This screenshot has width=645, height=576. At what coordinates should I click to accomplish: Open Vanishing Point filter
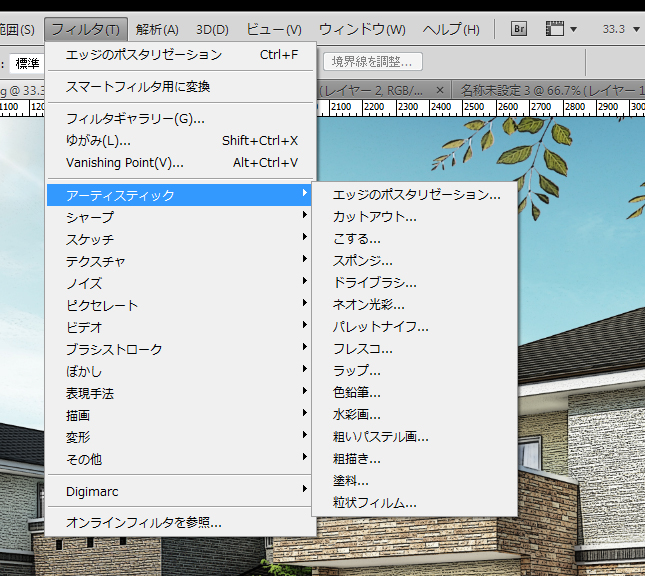coord(125,162)
